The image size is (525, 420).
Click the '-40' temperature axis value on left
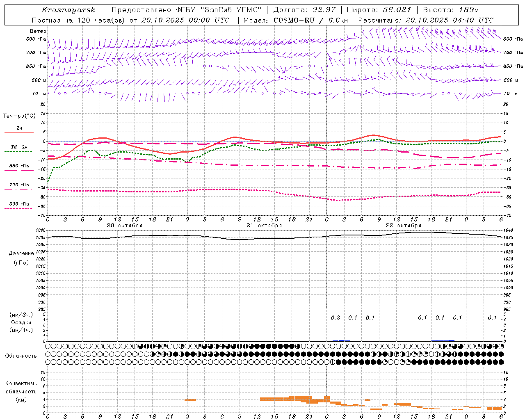(x=42, y=215)
